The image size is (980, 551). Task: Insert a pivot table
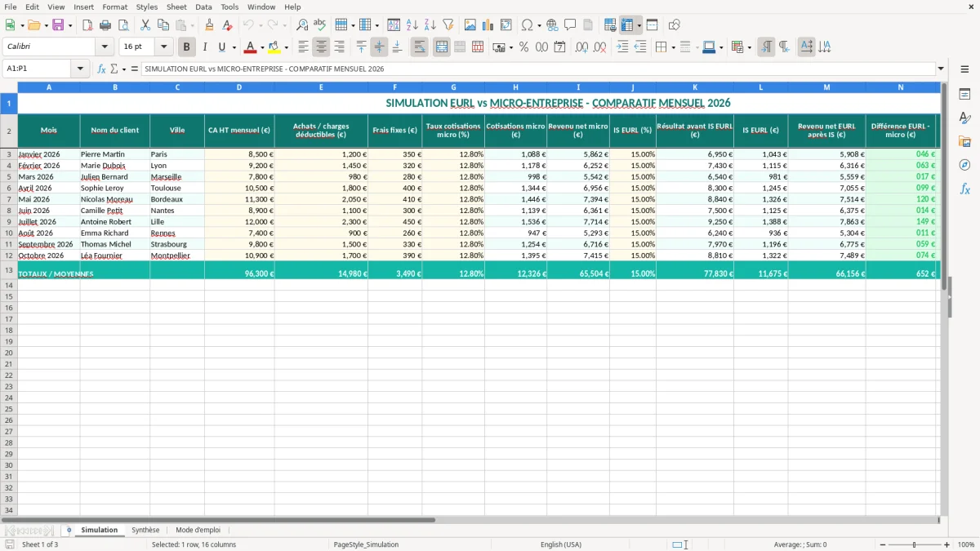coord(506,25)
